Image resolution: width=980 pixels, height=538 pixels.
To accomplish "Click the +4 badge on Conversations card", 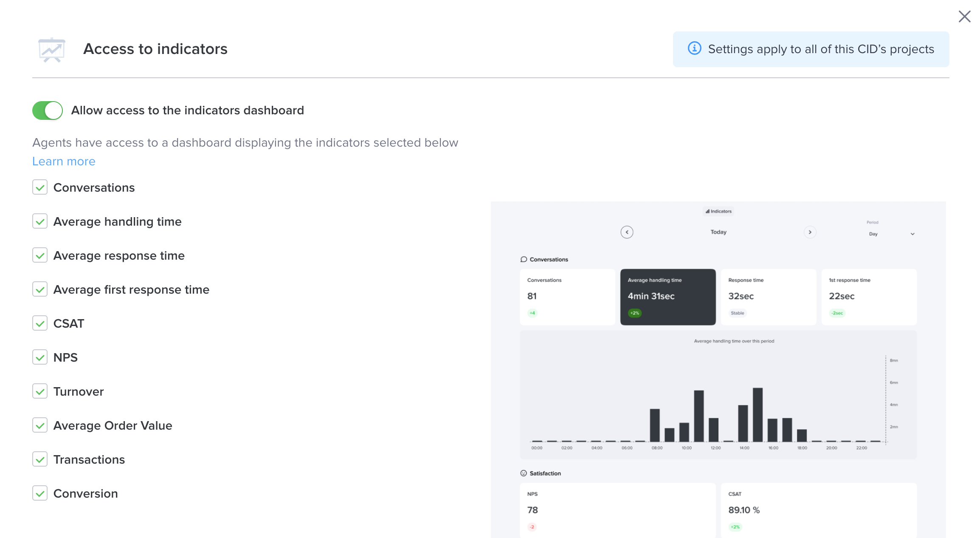I will (532, 313).
